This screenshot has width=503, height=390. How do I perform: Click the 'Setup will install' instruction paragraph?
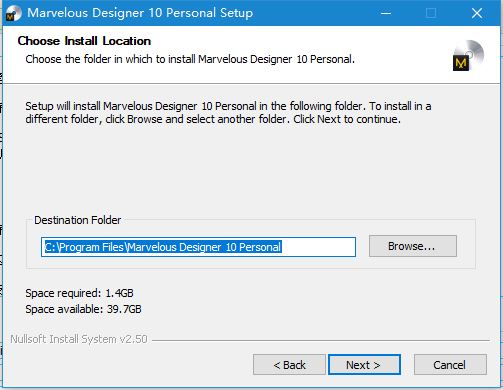(228, 113)
